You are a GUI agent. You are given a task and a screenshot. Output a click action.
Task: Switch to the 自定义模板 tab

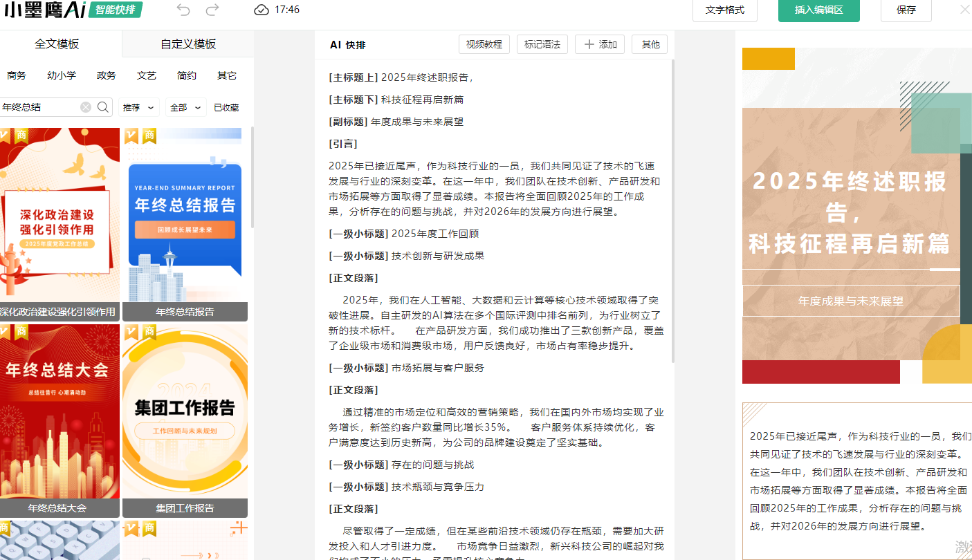pos(188,44)
